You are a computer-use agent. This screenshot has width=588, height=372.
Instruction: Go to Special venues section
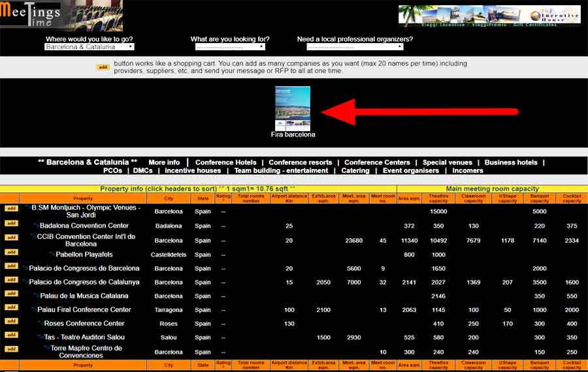pos(448,163)
